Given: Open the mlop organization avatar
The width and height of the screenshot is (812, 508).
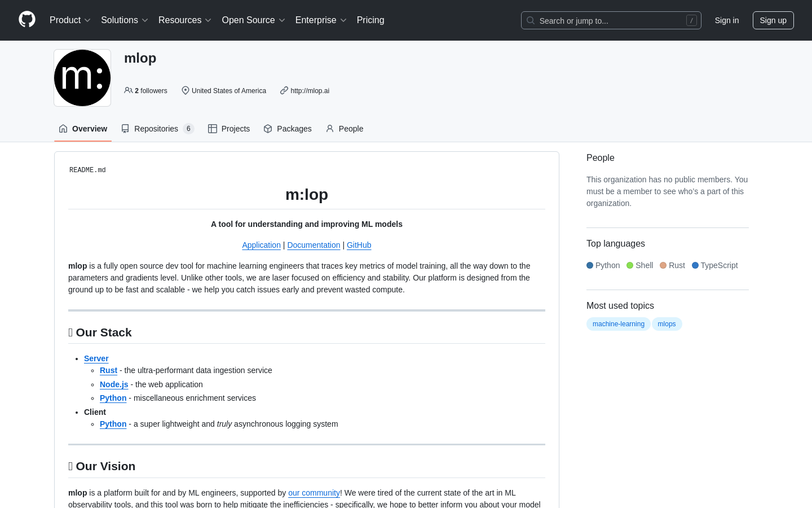Looking at the screenshot, I should (x=82, y=78).
